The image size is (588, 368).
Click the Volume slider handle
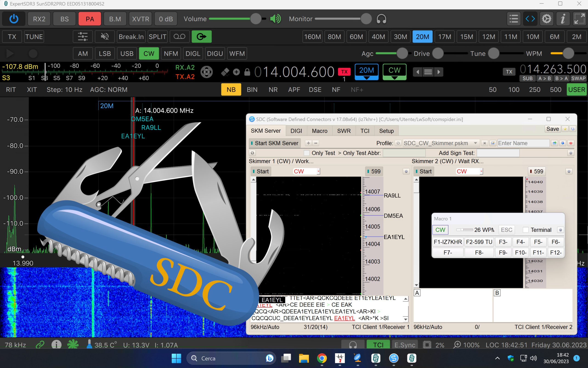pyautogui.click(x=255, y=19)
